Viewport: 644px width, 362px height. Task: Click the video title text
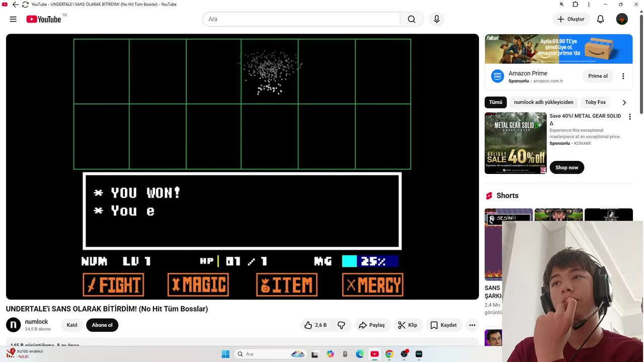point(107,309)
